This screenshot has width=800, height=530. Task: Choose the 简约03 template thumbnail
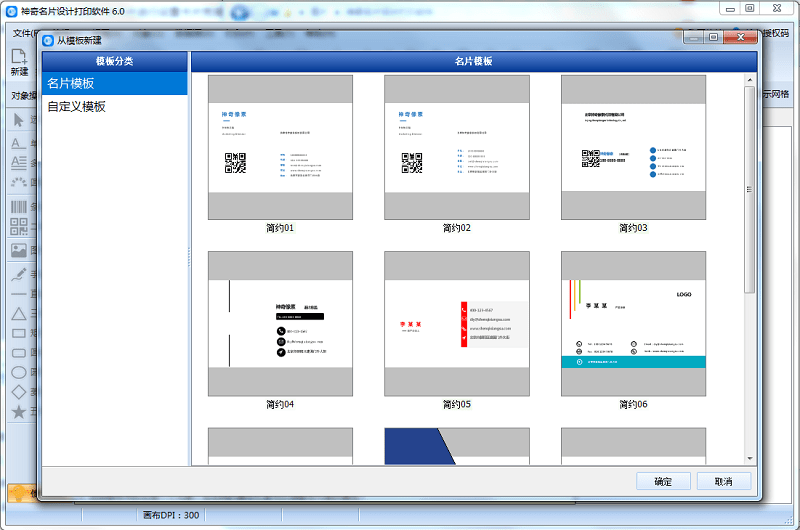click(633, 147)
